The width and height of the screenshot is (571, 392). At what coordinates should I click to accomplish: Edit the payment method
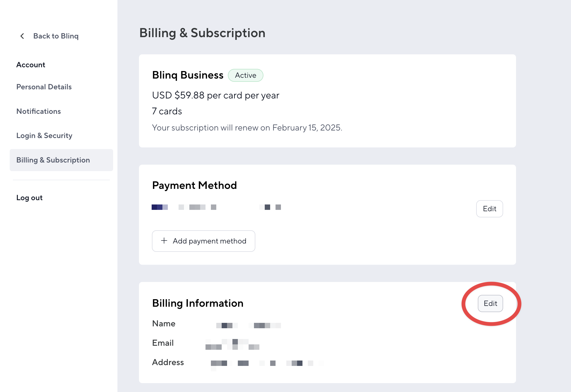pos(489,209)
